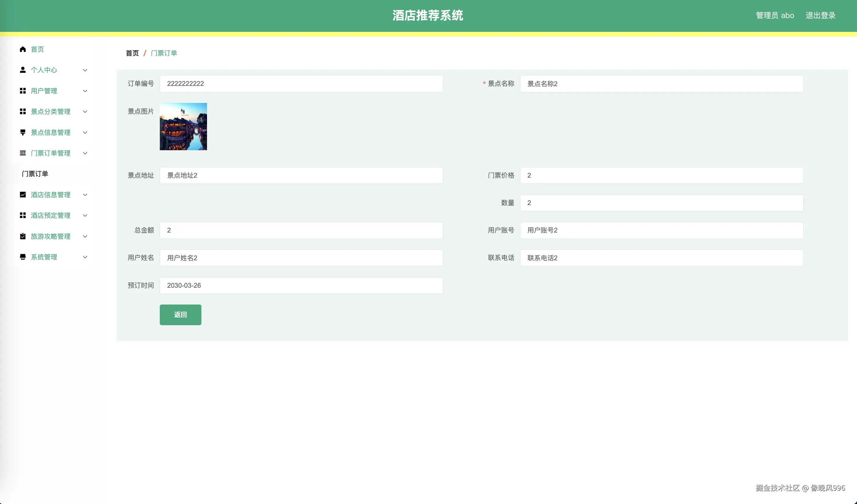Click the home icon beside 首页
The image size is (857, 504).
coord(23,49)
